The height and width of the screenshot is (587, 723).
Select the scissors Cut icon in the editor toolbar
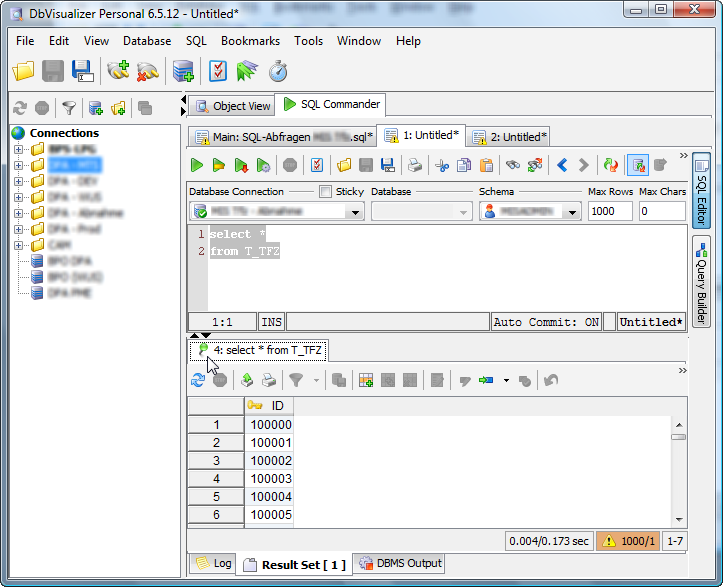coord(442,165)
